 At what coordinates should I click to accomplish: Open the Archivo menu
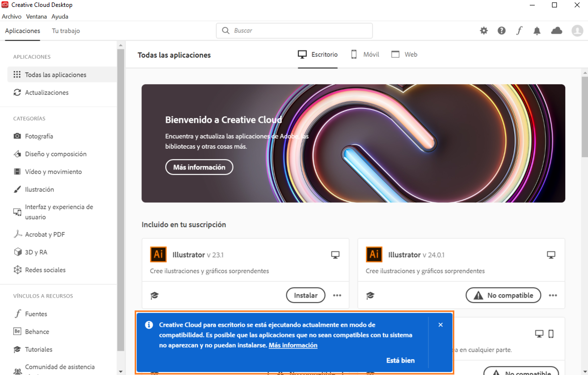click(x=11, y=16)
